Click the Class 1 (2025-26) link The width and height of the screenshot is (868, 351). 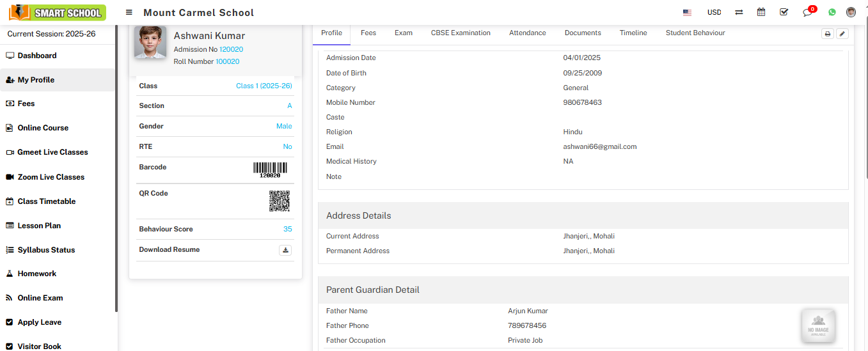[x=264, y=86]
